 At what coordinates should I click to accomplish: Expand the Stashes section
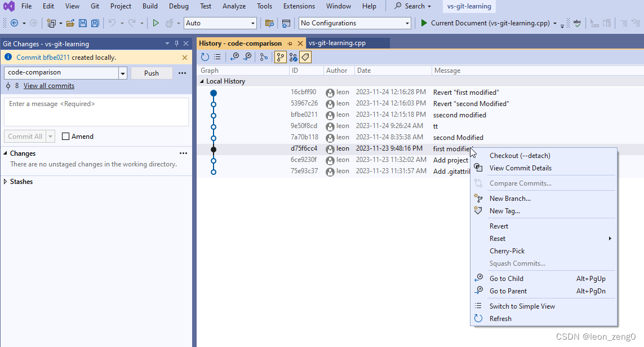(5, 182)
